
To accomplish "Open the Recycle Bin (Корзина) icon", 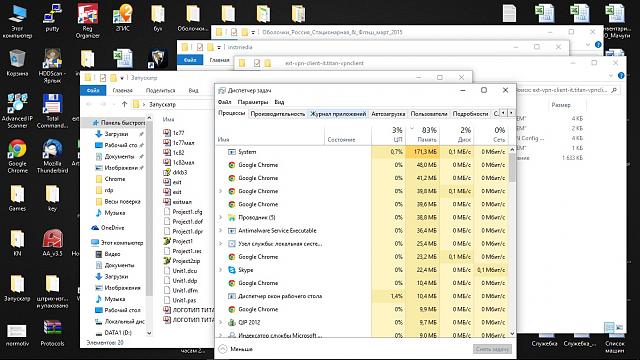I will point(17,63).
